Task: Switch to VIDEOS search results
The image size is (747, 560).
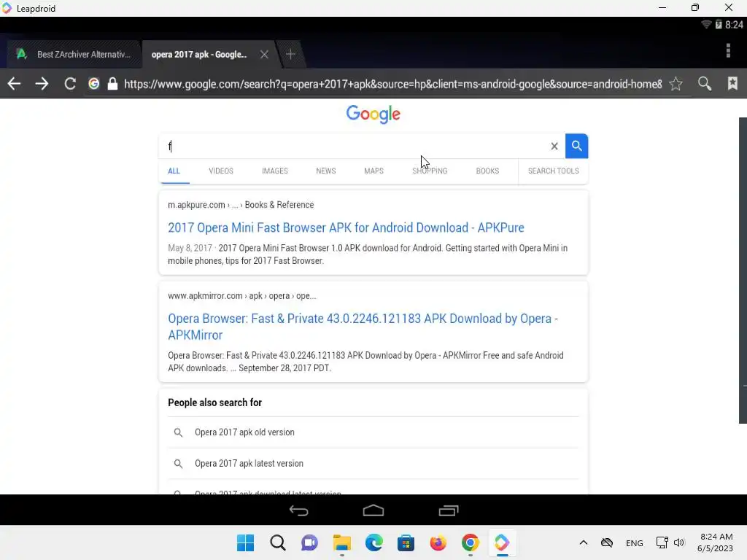Action: [221, 171]
